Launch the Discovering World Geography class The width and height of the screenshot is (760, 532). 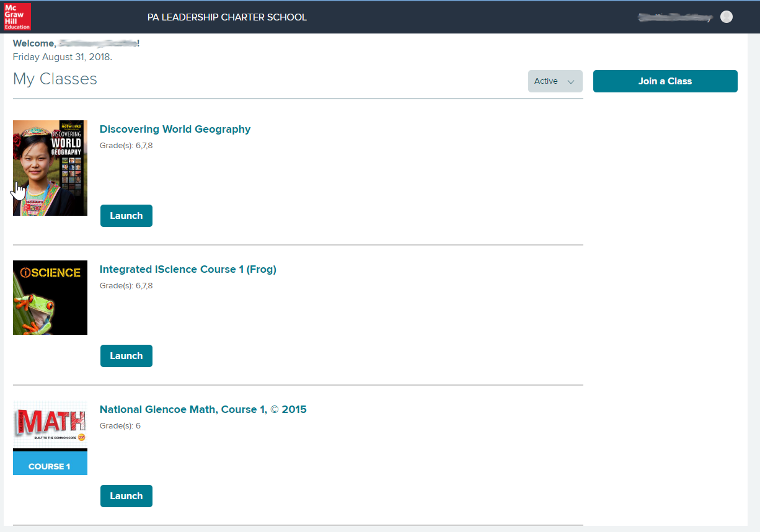(x=126, y=216)
